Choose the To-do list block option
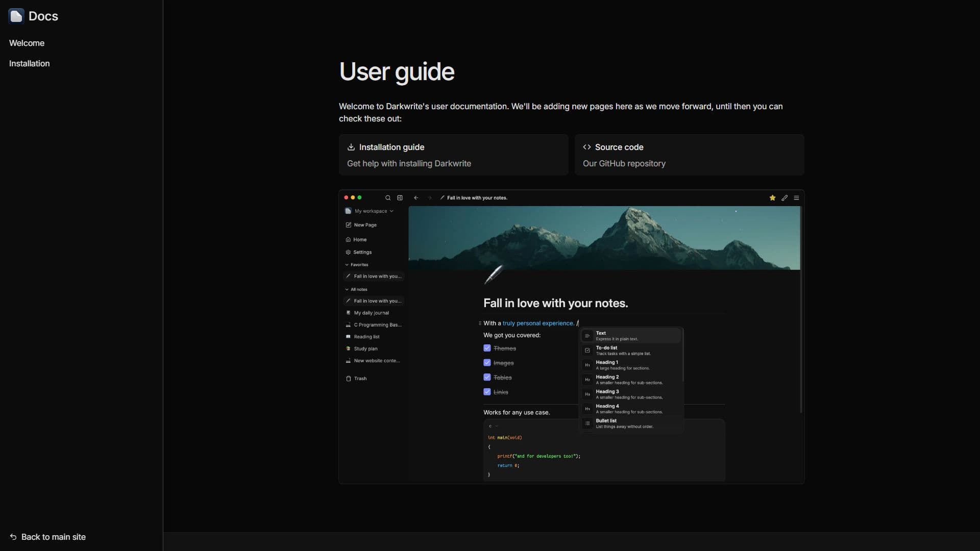 [631, 350]
